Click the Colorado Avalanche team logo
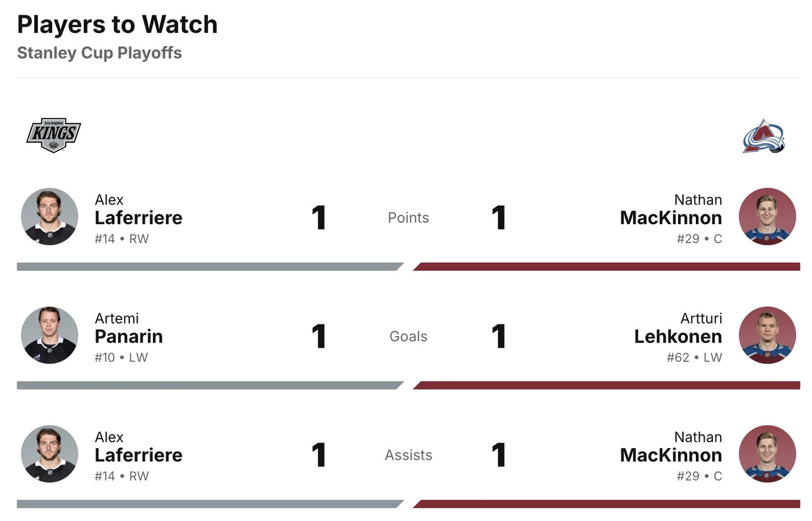Screen dimensions: 812x521 point(764,136)
